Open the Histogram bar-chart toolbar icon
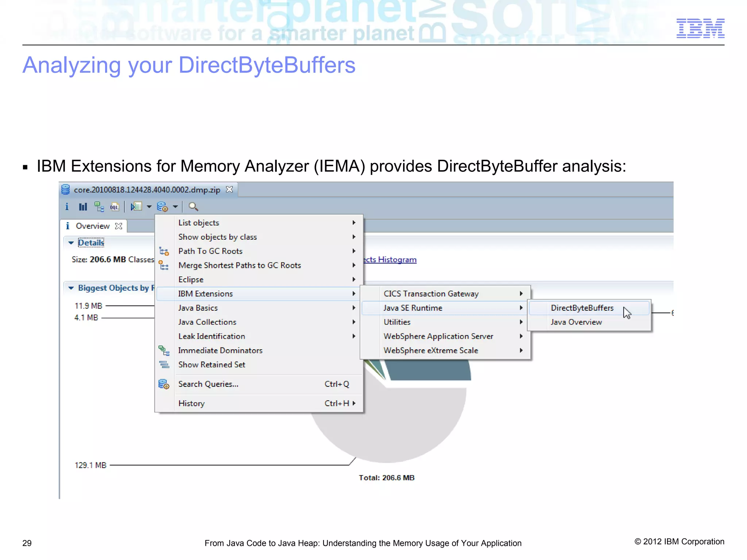Image resolution: width=747 pixels, height=560 pixels. click(83, 207)
